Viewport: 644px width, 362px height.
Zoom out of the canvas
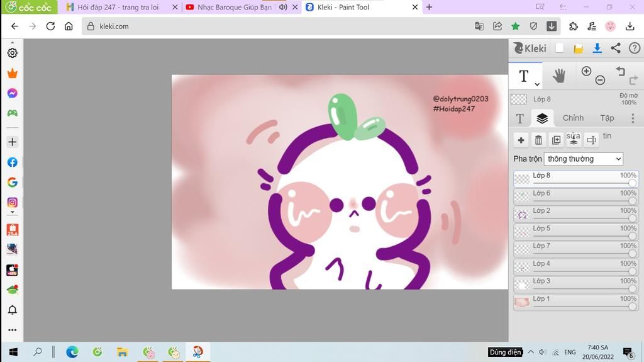(x=600, y=80)
